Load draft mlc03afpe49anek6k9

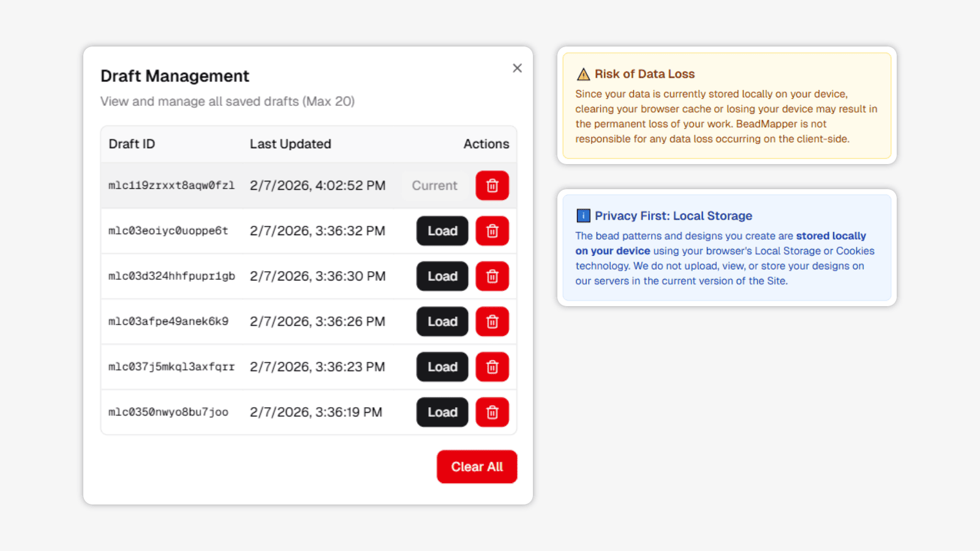click(442, 321)
